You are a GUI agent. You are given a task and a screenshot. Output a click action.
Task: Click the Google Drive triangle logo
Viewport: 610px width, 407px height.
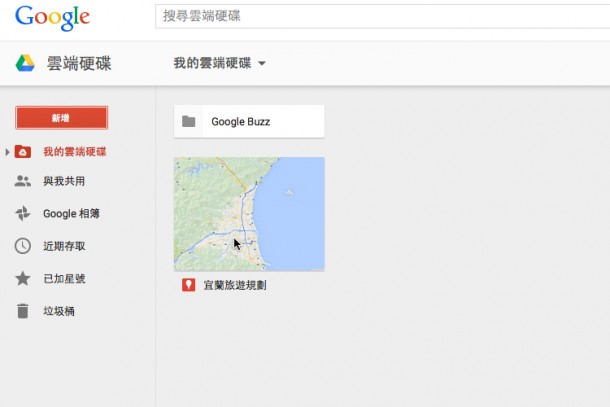click(25, 63)
